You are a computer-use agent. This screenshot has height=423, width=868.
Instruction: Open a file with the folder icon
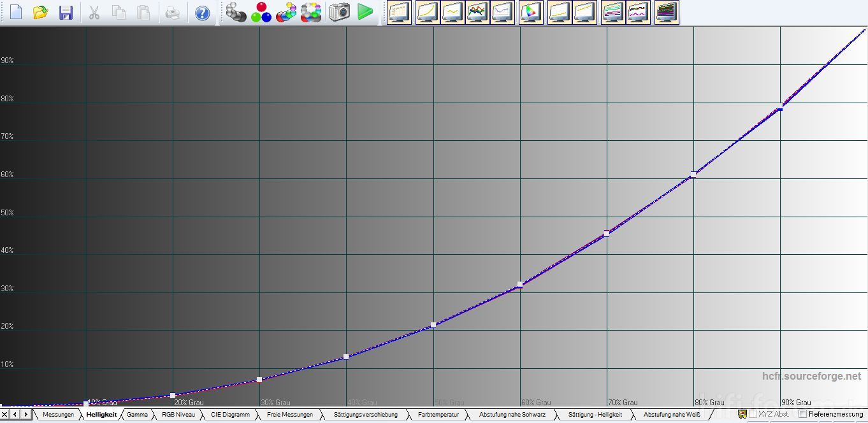coord(40,12)
